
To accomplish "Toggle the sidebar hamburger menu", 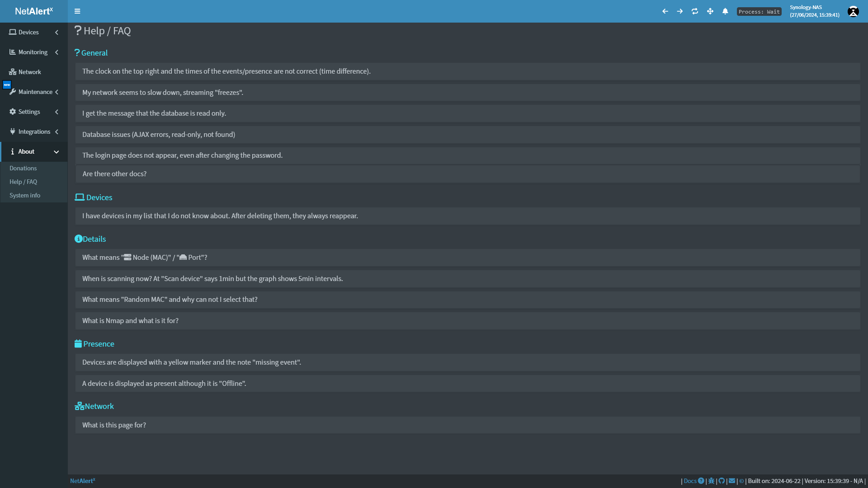I will [x=77, y=11].
